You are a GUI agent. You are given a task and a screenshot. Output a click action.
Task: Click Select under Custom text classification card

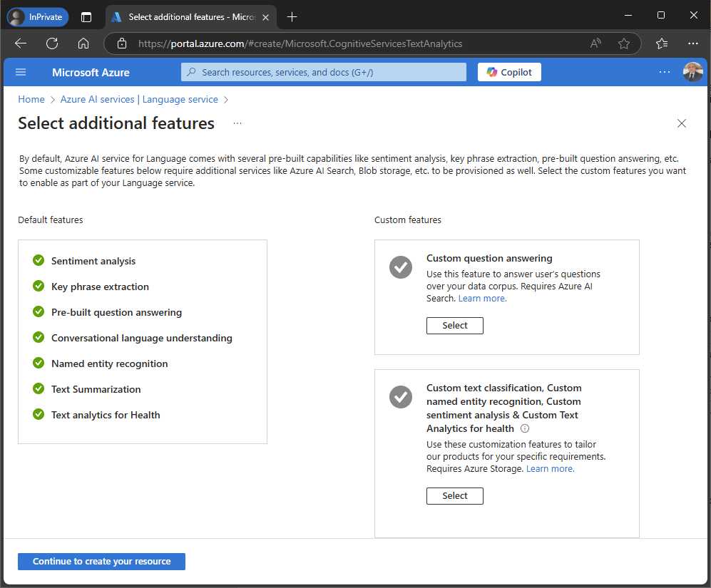[x=454, y=496]
